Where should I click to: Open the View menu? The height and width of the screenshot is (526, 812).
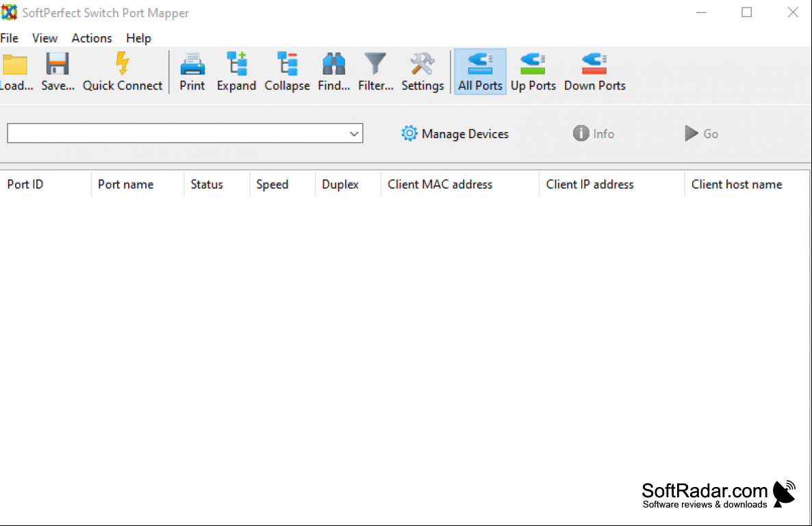tap(45, 38)
